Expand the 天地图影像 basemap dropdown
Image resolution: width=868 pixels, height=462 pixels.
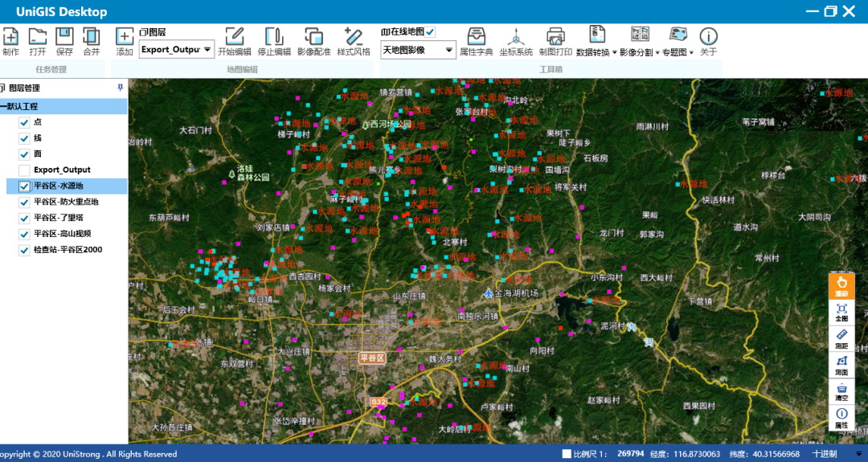(x=448, y=50)
